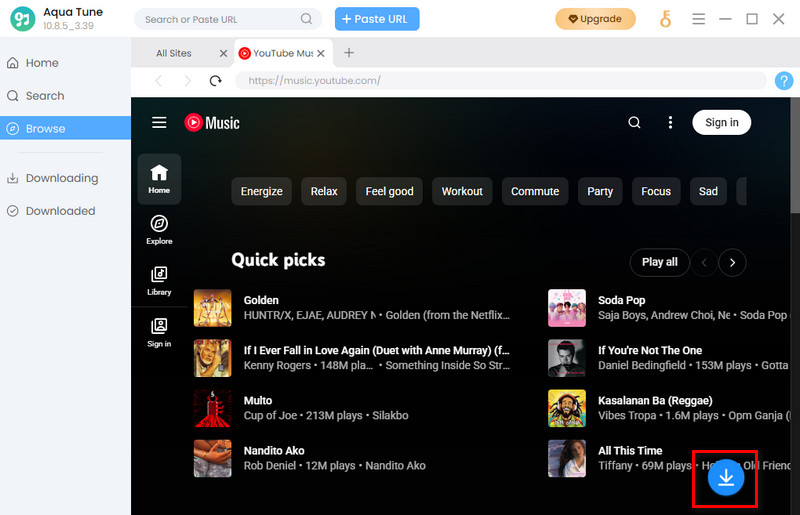Reload the YouTube Music page
This screenshot has height=515, width=800.
click(x=216, y=81)
